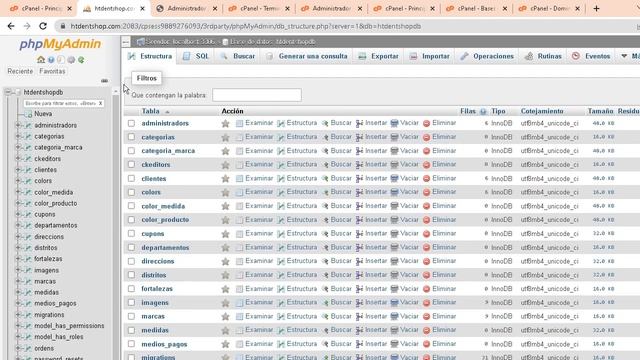Image resolution: width=640 pixels, height=360 pixels.
Task: Collapse the htdentshopdb database tree
Action: [8, 92]
